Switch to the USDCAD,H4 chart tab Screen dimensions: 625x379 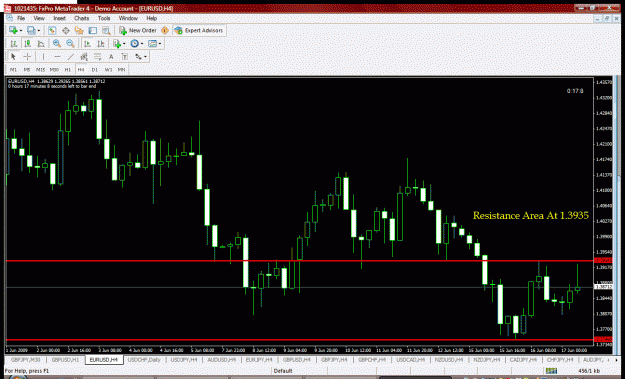[x=410, y=359]
